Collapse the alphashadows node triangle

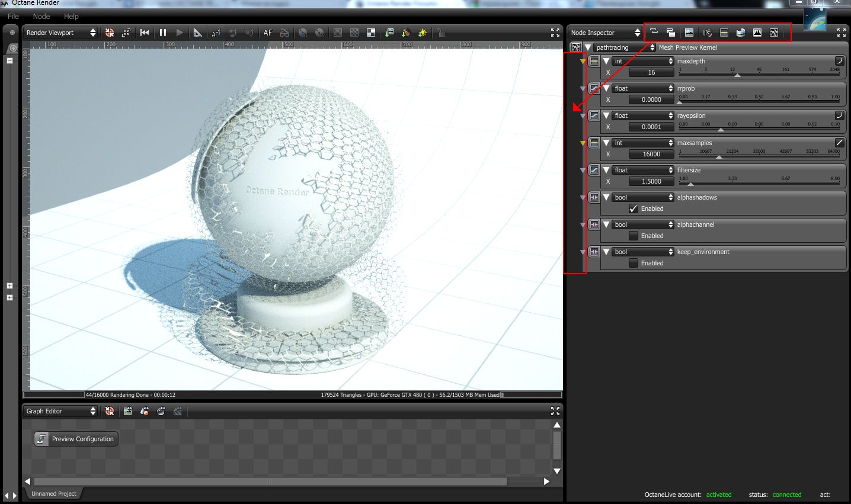(x=606, y=197)
